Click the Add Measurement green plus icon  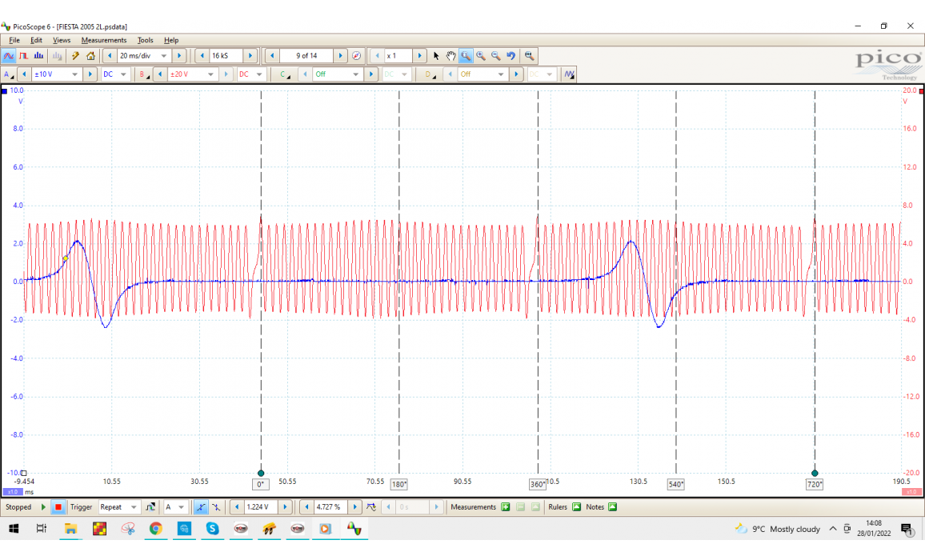coord(505,507)
